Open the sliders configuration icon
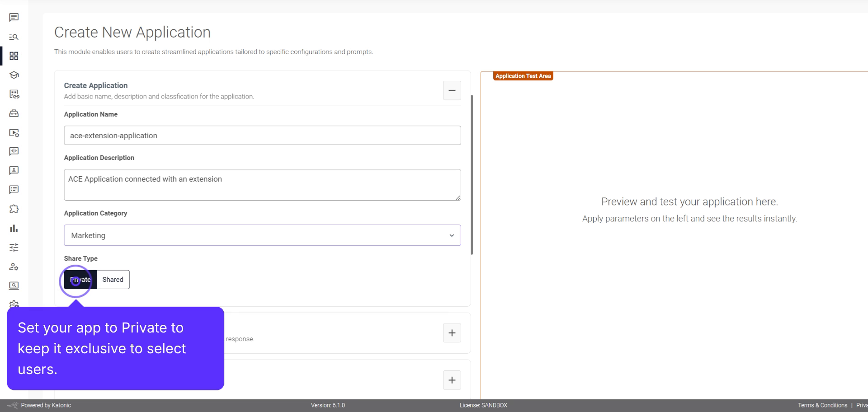This screenshot has height=412, width=868. (x=14, y=247)
